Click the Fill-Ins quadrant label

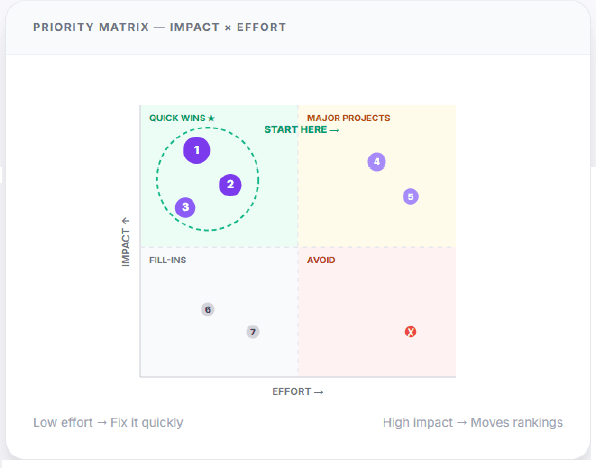(168, 260)
